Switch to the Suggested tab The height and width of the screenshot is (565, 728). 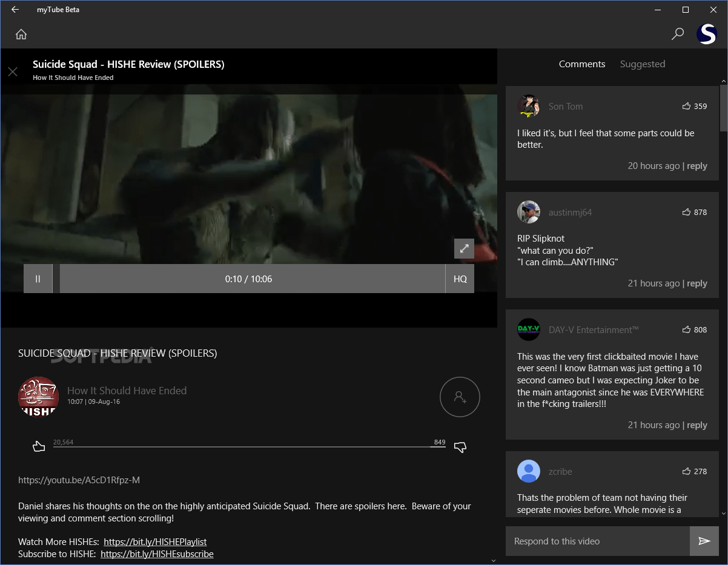point(642,64)
